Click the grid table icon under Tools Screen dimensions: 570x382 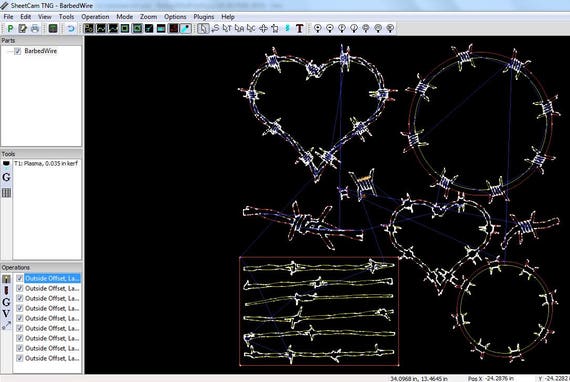tap(6, 193)
